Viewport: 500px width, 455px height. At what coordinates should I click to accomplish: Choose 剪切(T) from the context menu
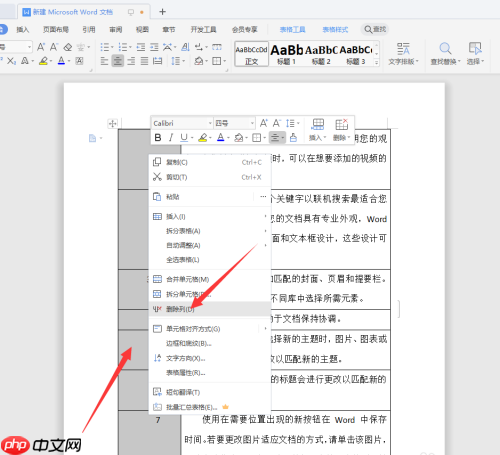[210, 177]
